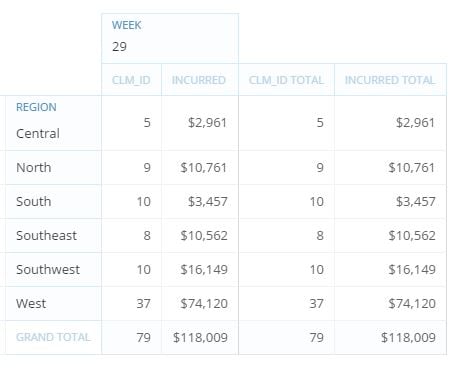Click Southeast's CLM_ID total of 8
The width and height of the screenshot is (465, 370).
(320, 236)
